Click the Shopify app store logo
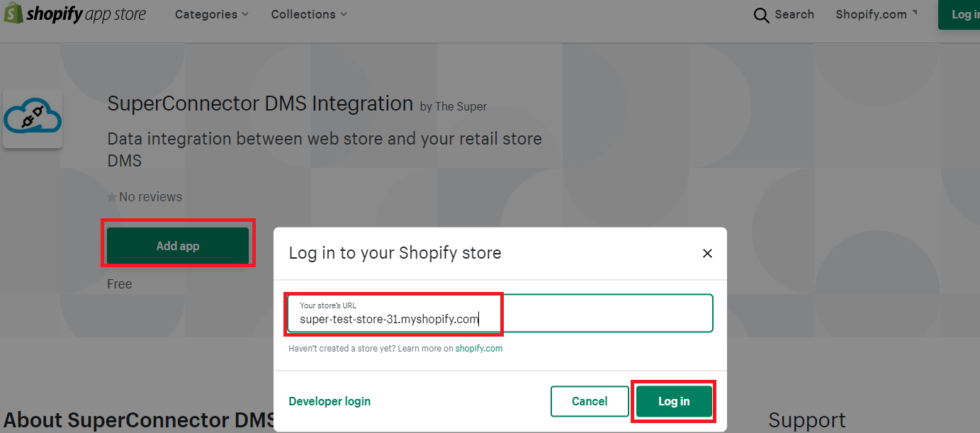This screenshot has width=980, height=433. click(75, 14)
